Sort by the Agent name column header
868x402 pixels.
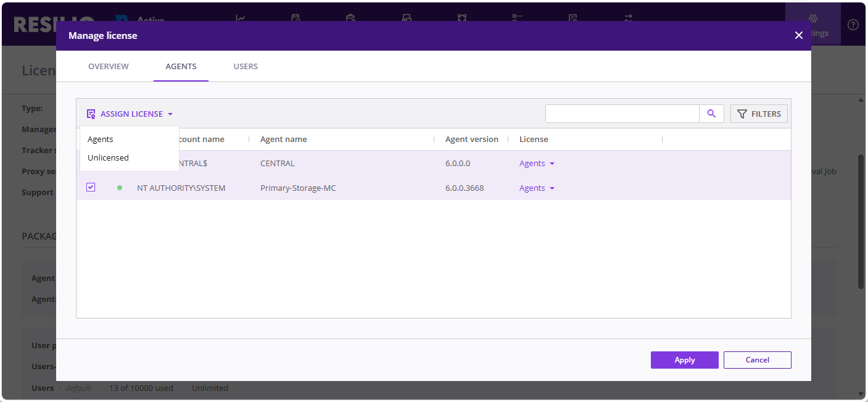pos(284,140)
